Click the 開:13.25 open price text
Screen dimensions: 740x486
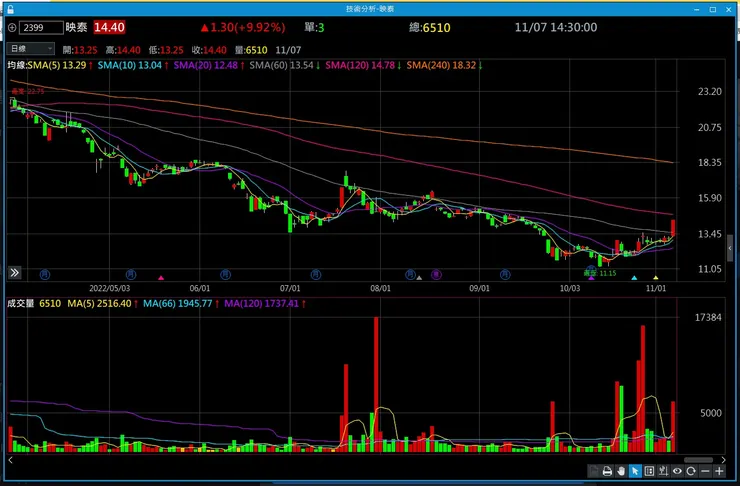point(80,50)
